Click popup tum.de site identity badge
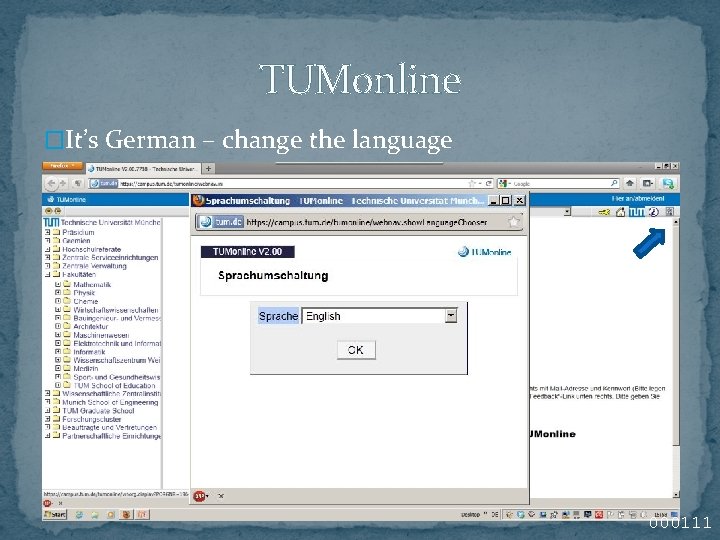This screenshot has width=720, height=540. [221, 222]
